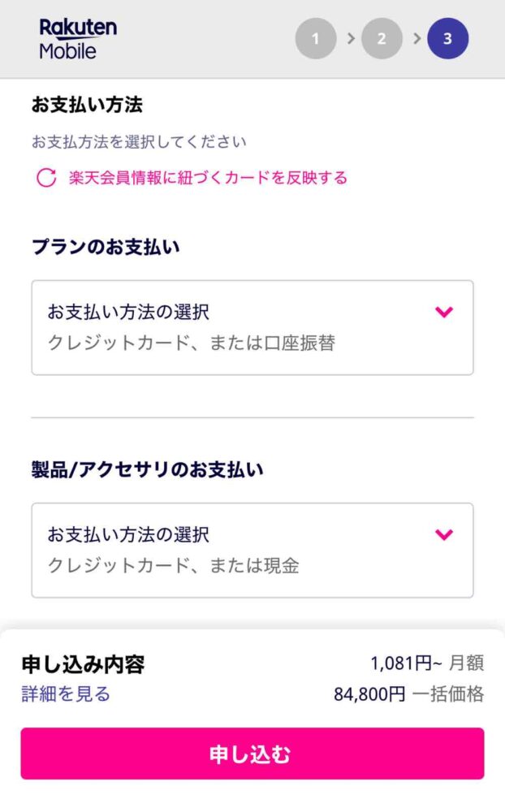Tap the pink 申し込む button
The image size is (505, 812).
click(x=252, y=754)
